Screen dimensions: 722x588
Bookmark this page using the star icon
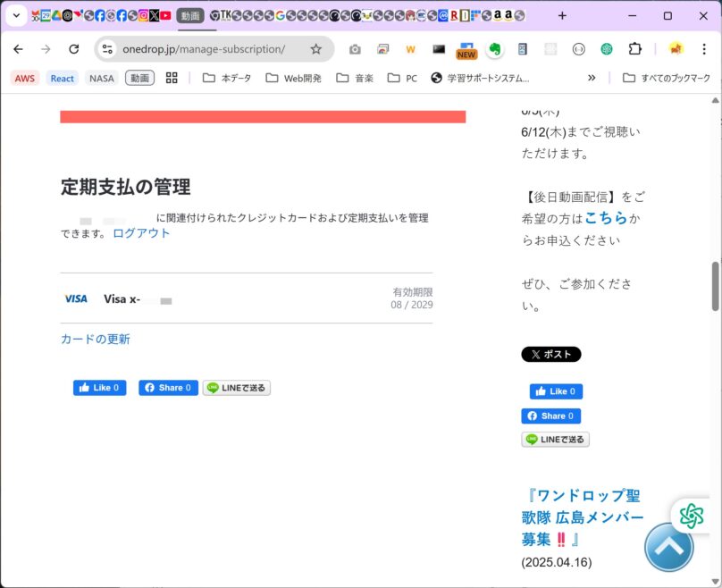click(x=315, y=49)
